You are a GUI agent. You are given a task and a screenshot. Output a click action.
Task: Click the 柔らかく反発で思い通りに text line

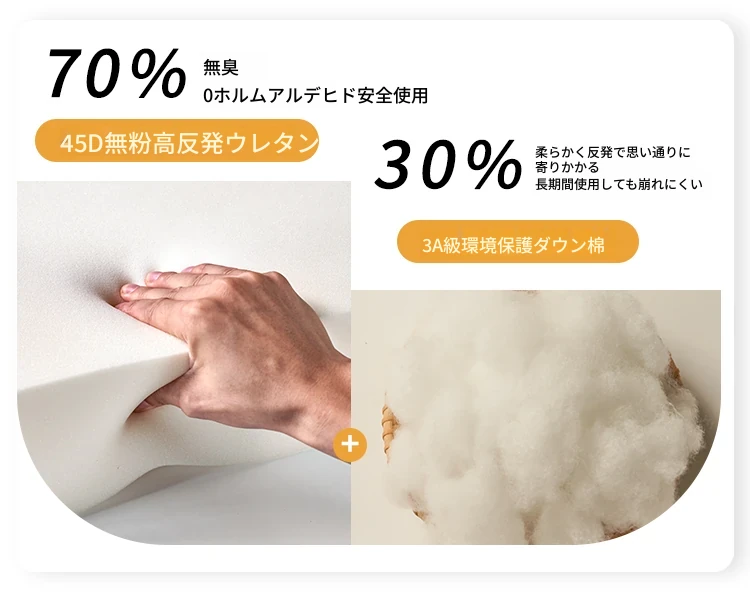[x=613, y=153]
